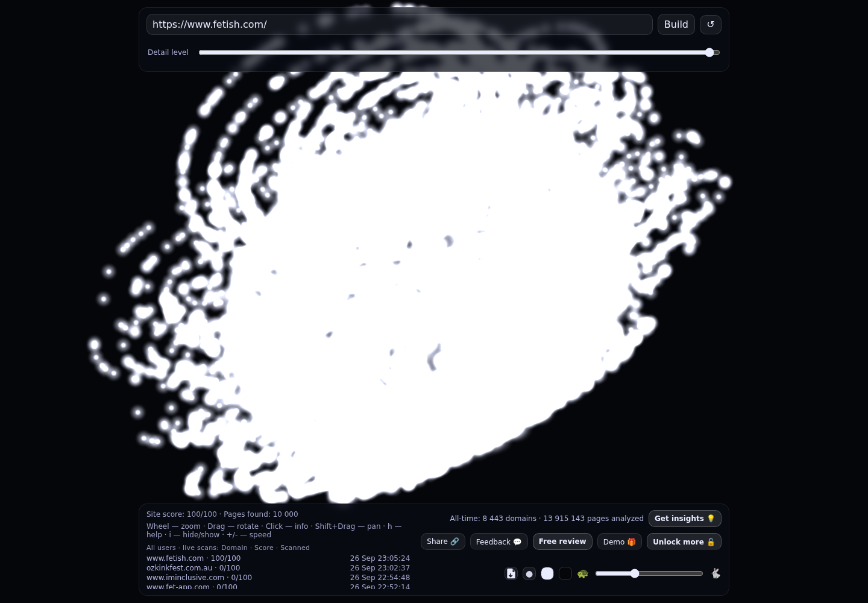Click the Free review button

pyautogui.click(x=562, y=541)
